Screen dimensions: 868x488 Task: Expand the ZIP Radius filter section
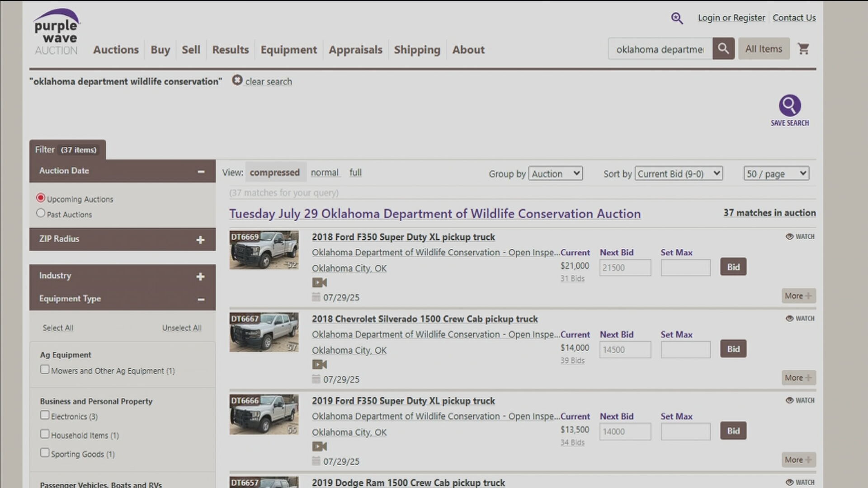tap(200, 240)
